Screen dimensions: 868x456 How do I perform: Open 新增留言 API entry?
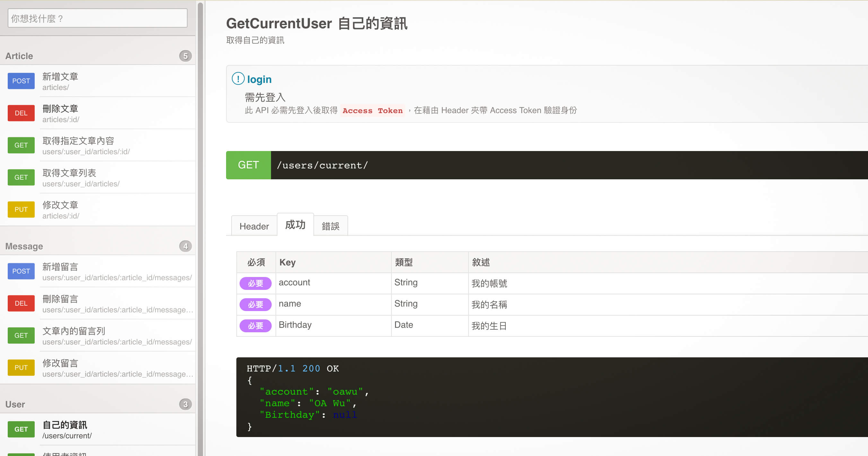tap(60, 267)
